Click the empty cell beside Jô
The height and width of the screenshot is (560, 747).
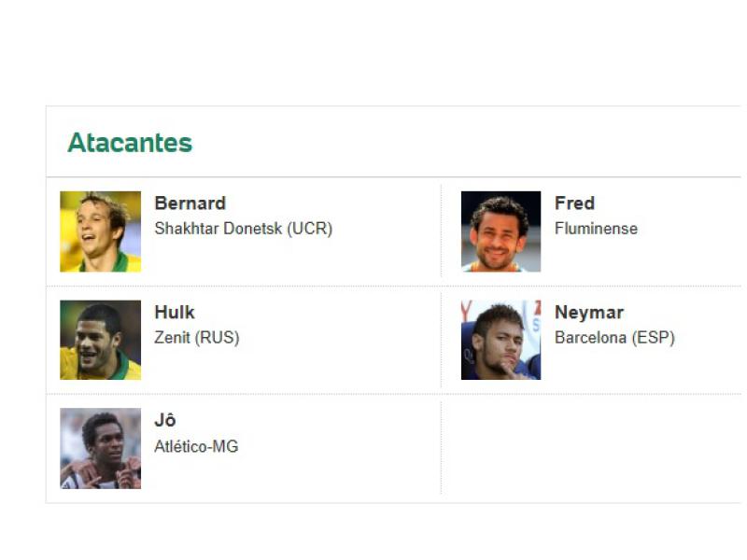(590, 448)
